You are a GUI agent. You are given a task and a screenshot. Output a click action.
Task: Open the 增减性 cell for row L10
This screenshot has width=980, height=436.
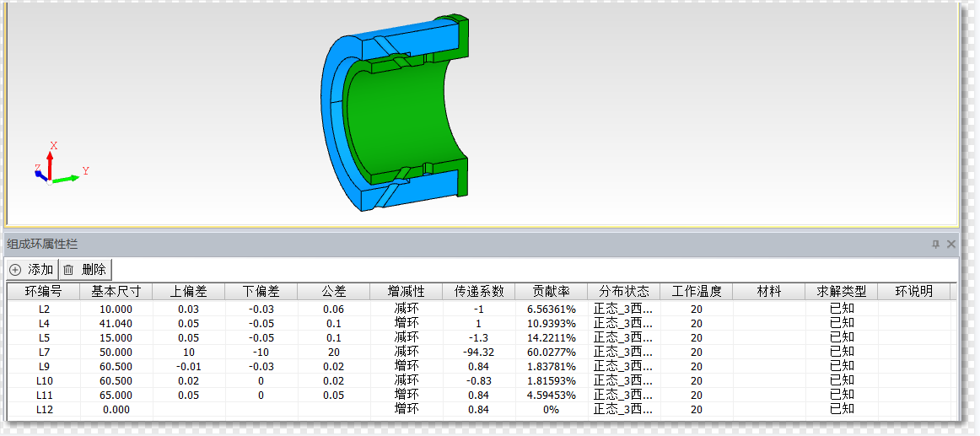tap(407, 380)
